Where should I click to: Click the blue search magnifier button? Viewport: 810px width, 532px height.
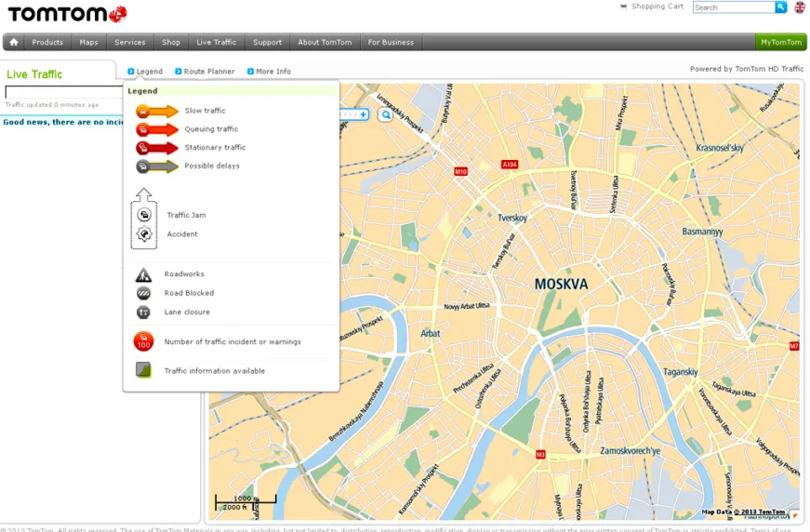click(x=781, y=7)
